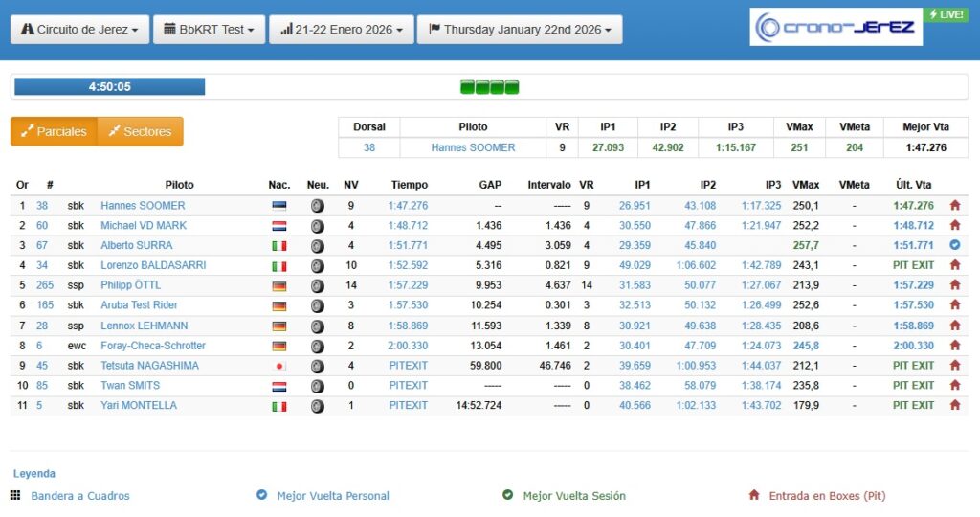Open rider link Lorenzo BALDASSARRI
The height and width of the screenshot is (517, 980).
coord(153,266)
